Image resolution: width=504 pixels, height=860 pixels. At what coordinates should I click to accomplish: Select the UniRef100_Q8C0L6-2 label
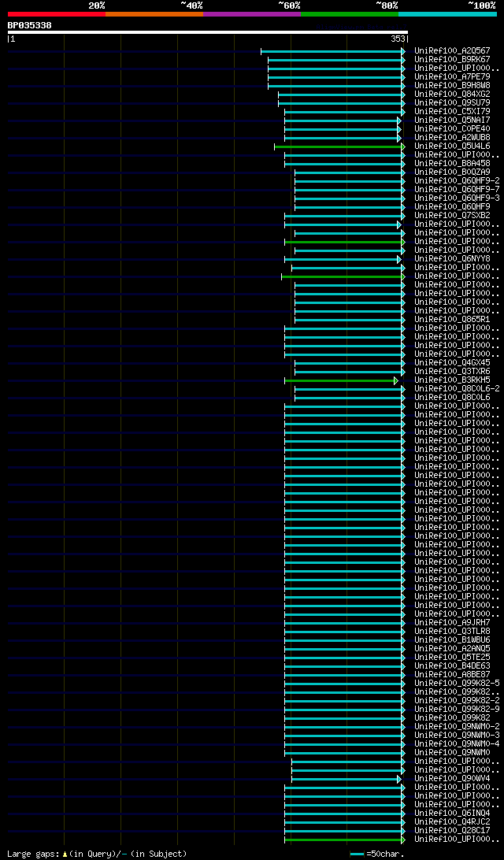coord(457,389)
